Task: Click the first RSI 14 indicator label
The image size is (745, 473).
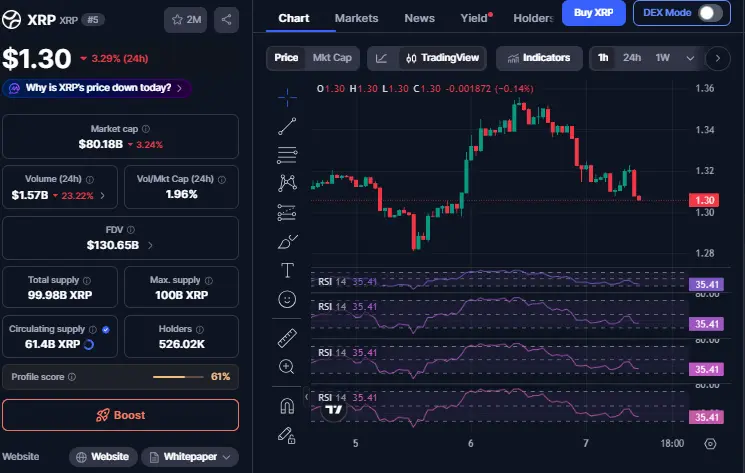Action: pyautogui.click(x=331, y=282)
